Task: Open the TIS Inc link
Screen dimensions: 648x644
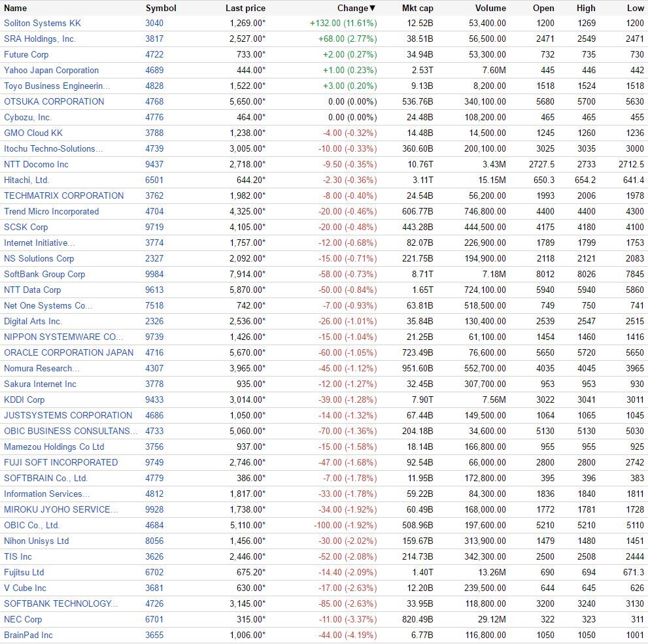Action: 18,557
